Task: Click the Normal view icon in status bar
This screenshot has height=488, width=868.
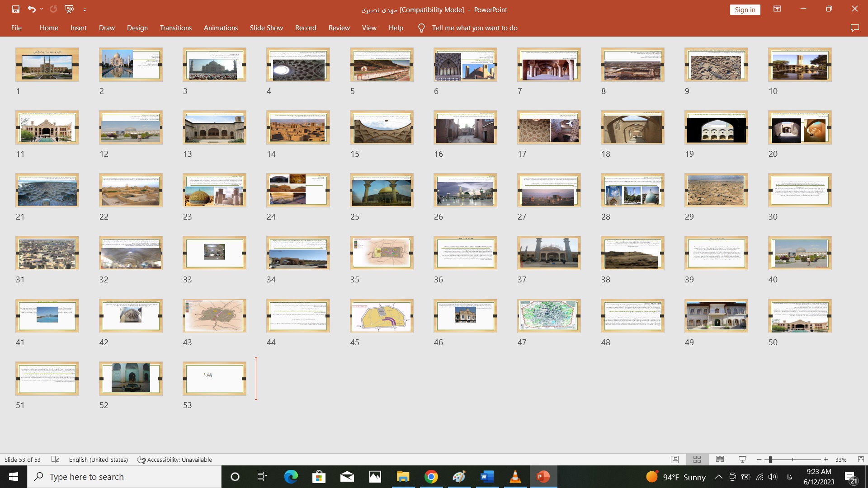Action: pyautogui.click(x=675, y=460)
